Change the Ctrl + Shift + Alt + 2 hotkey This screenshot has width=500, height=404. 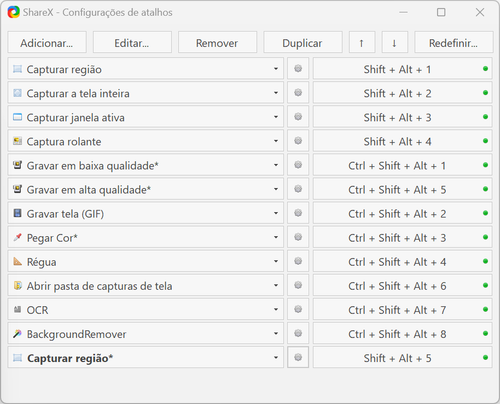click(402, 213)
